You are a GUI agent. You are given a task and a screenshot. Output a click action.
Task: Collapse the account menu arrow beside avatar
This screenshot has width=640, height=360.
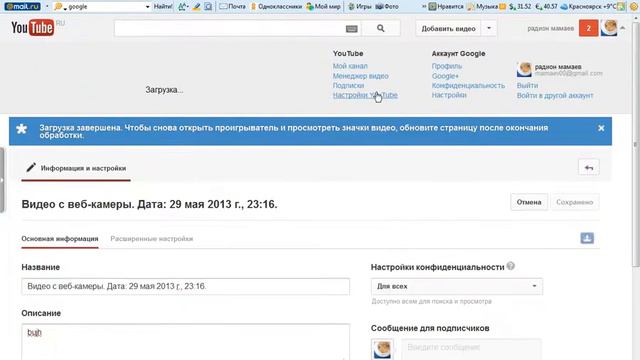622,28
